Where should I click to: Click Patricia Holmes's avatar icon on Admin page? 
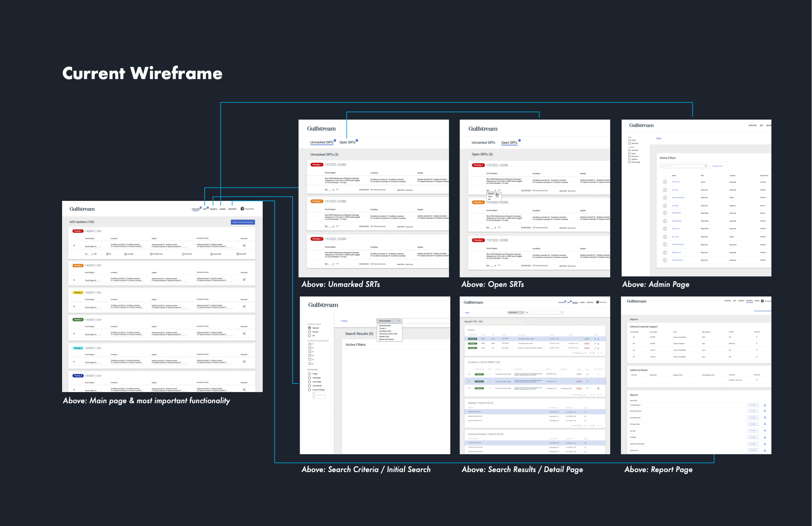tap(665, 260)
